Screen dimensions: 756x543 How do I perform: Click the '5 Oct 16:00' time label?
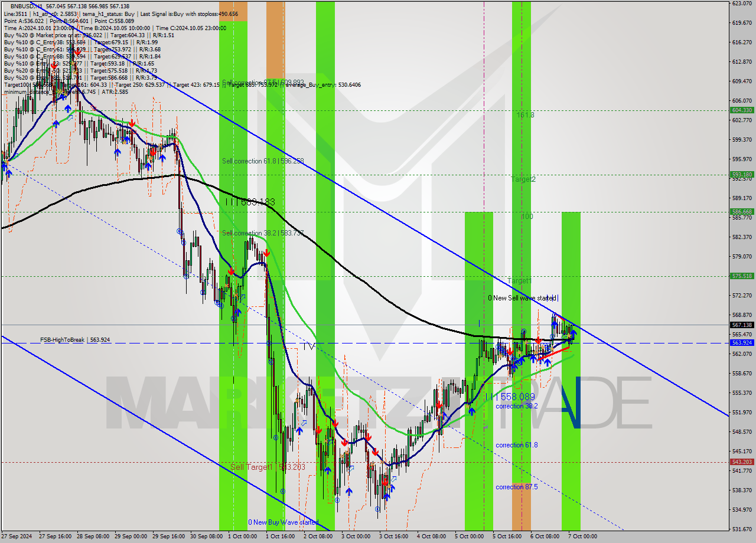[507, 537]
